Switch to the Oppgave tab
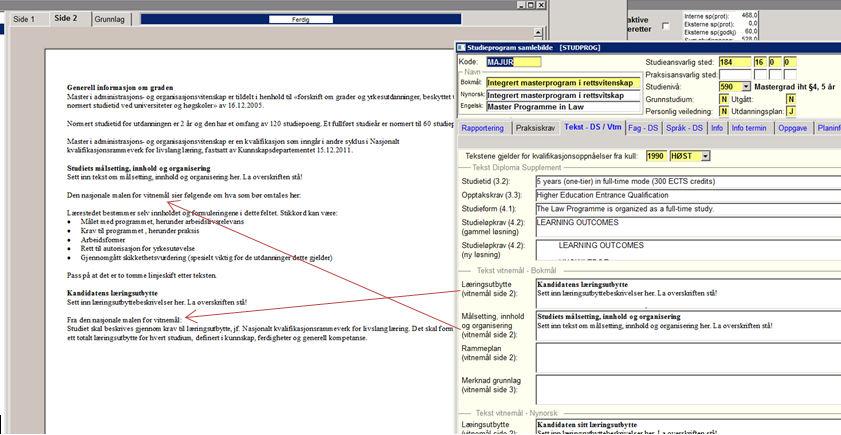 (792, 128)
